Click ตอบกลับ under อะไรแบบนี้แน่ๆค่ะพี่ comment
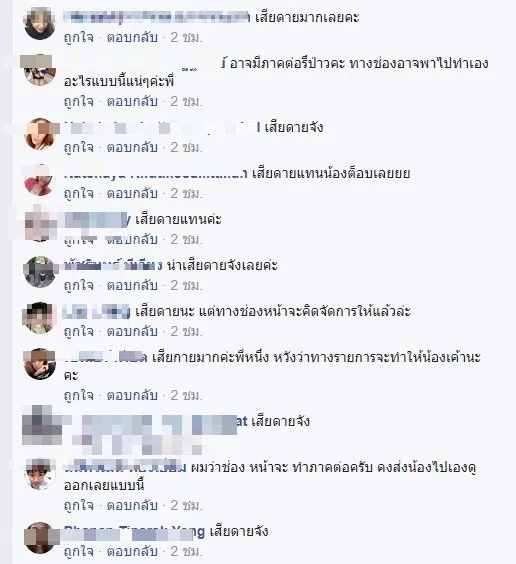The width and height of the screenshot is (516, 564). 132,101
